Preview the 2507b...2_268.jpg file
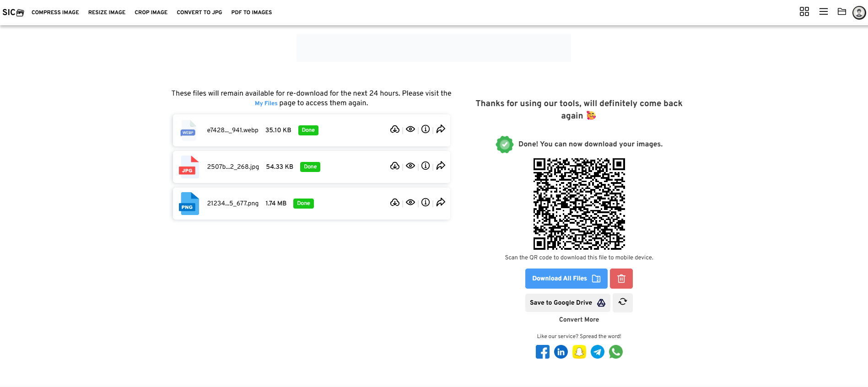The width and height of the screenshot is (868, 387). [410, 166]
